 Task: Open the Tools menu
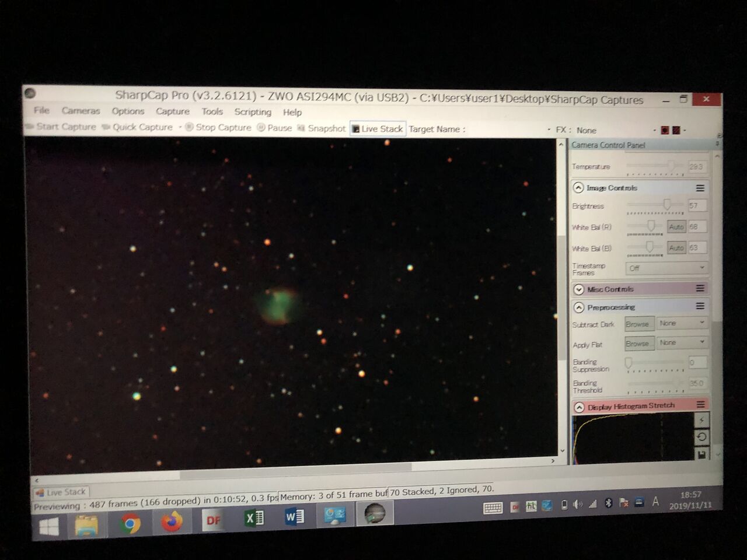212,111
